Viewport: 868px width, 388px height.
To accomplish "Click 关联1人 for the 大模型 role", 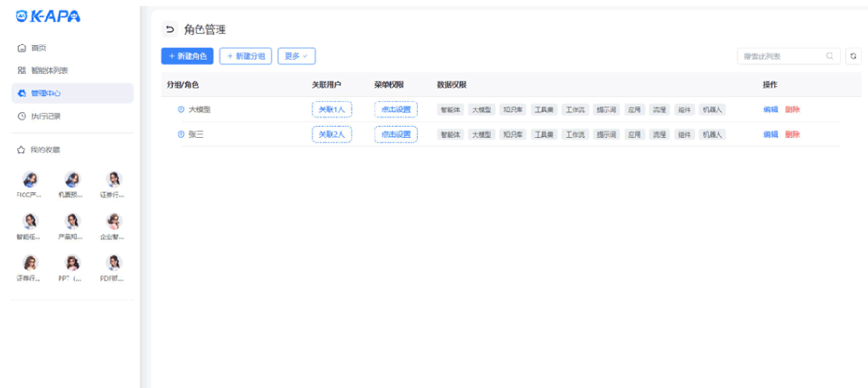I will tap(331, 110).
